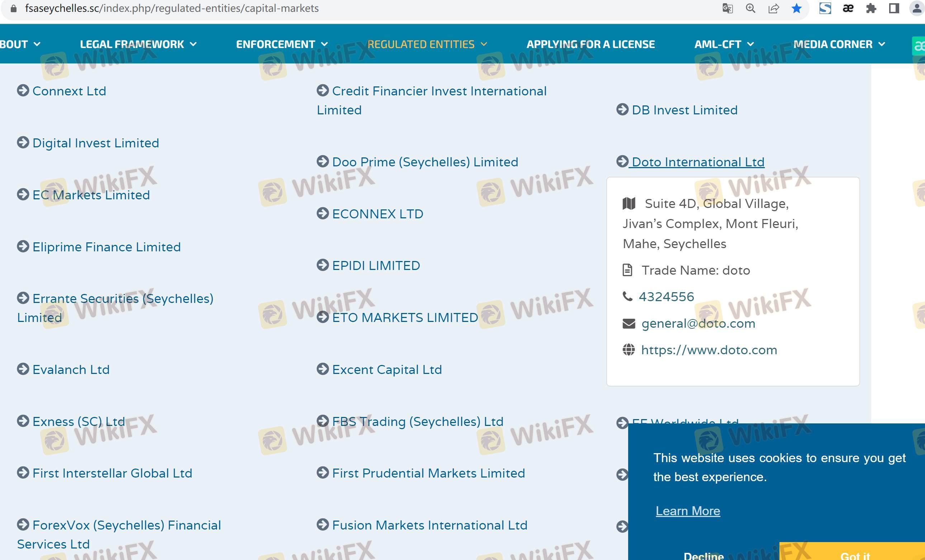This screenshot has width=925, height=560.
Task: Expand the About menu chevron
Action: [37, 44]
